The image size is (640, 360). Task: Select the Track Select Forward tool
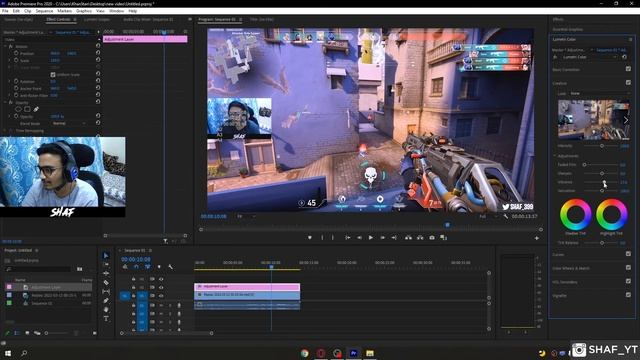[106, 264]
